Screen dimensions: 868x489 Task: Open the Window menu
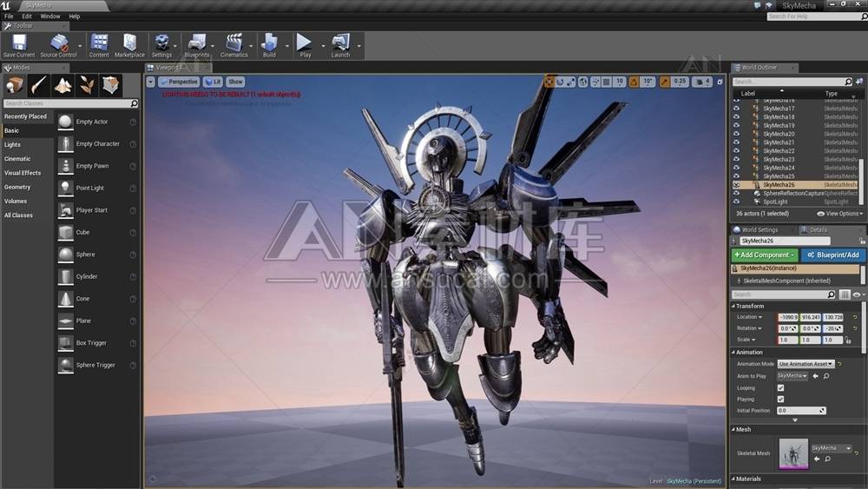(x=49, y=17)
